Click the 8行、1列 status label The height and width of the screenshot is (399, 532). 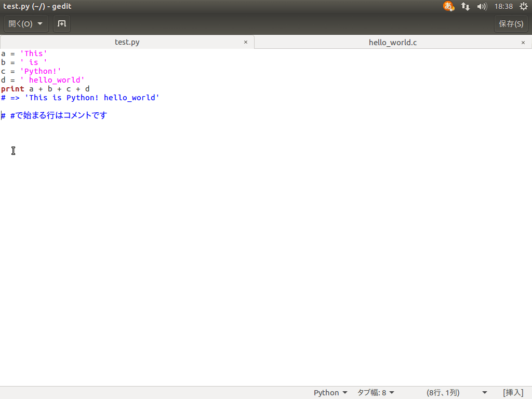coord(443,392)
